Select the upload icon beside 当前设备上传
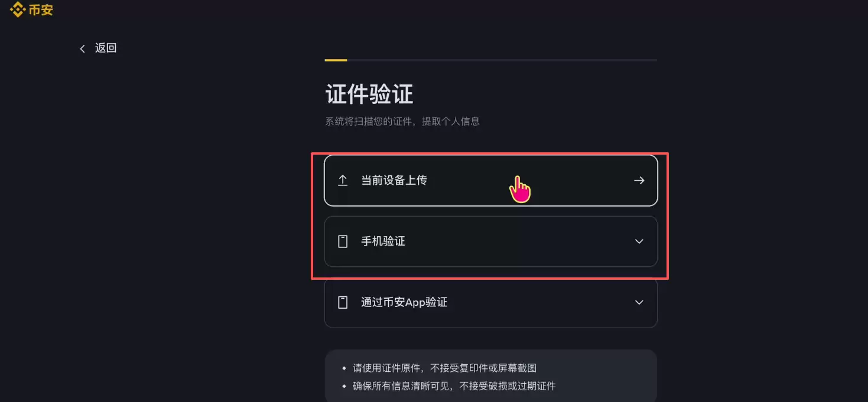This screenshot has width=868, height=402. [343, 181]
